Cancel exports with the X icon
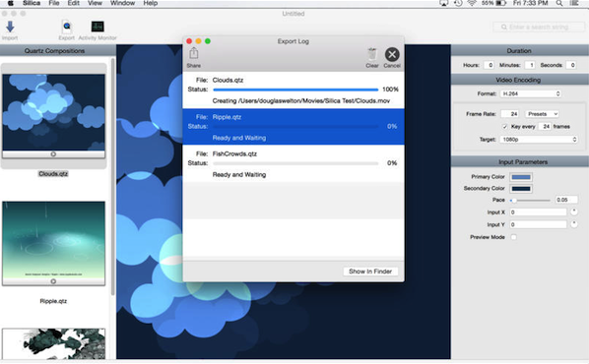This screenshot has height=364, width=589. pyautogui.click(x=392, y=55)
